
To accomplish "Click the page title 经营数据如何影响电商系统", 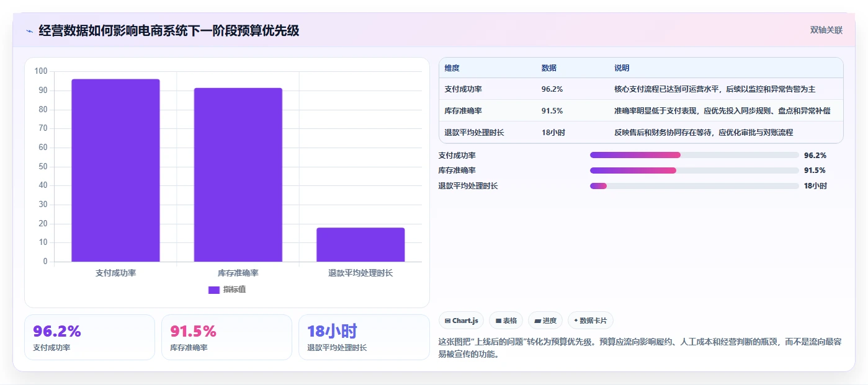I will (x=169, y=30).
